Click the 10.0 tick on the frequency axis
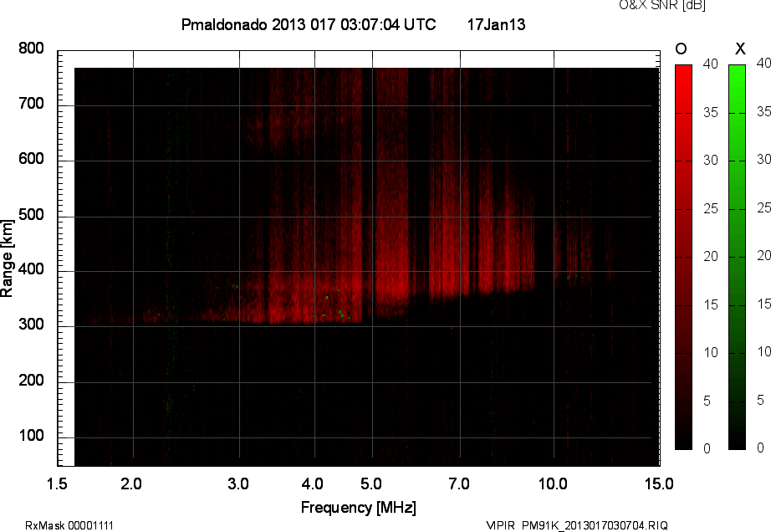This screenshot has height=532, width=771. point(554,483)
